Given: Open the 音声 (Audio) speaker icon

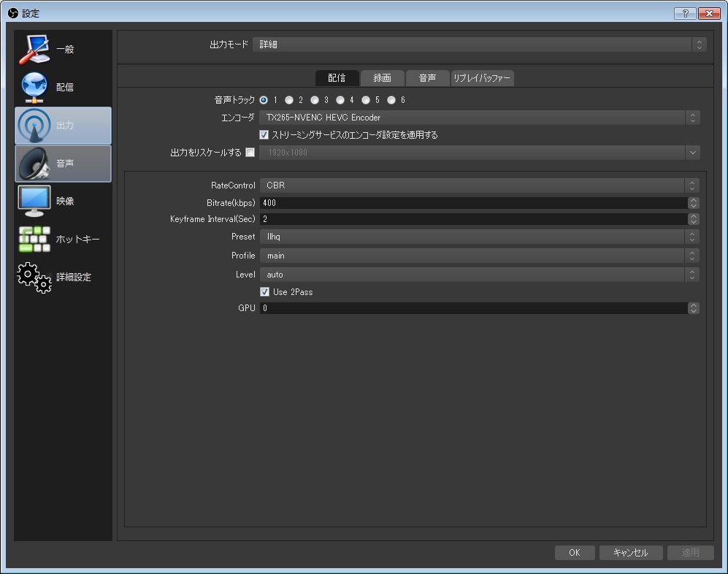Looking at the screenshot, I should tap(34, 164).
